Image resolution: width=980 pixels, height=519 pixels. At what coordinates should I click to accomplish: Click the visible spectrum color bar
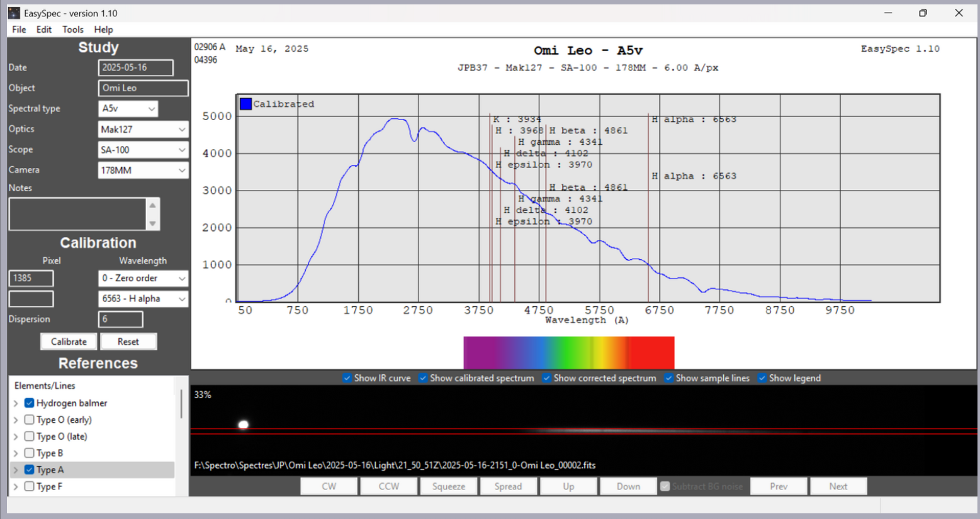pyautogui.click(x=569, y=352)
